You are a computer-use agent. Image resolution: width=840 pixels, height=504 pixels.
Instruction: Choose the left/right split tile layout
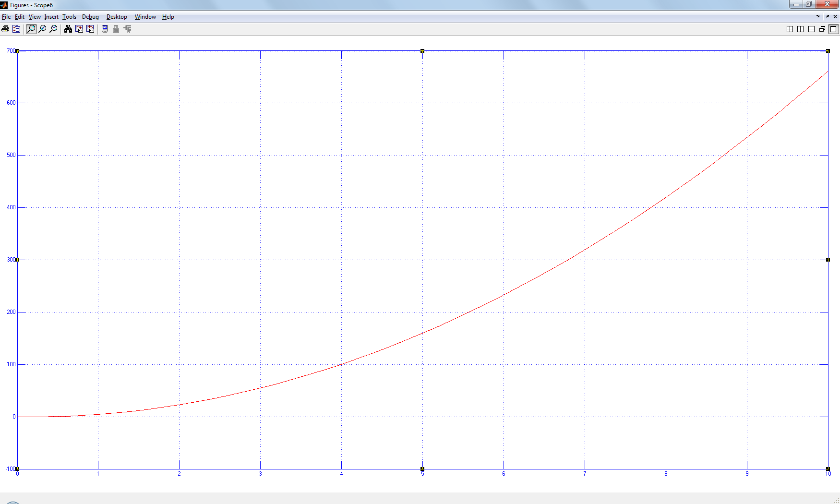tap(800, 29)
